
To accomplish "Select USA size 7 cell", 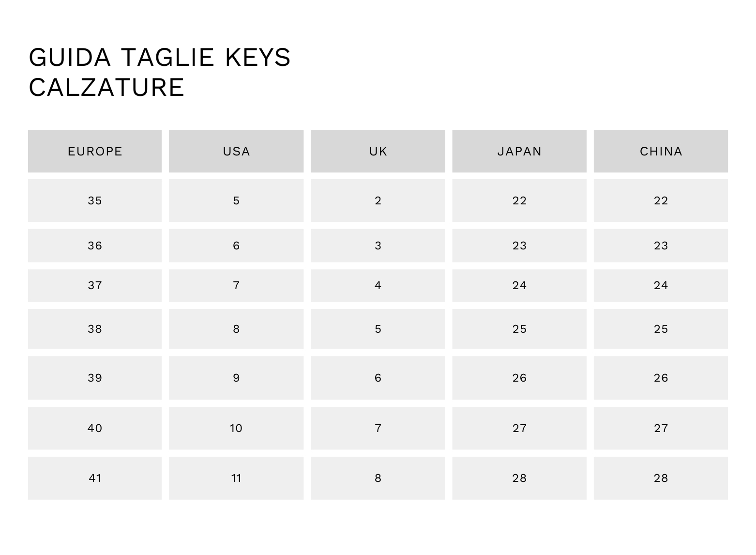I will (x=236, y=285).
